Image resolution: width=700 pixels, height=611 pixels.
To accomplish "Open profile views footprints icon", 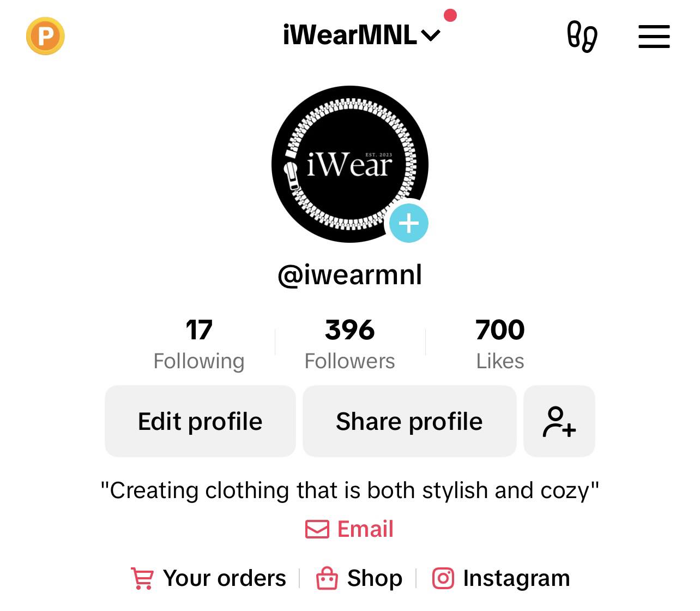I will coord(582,37).
